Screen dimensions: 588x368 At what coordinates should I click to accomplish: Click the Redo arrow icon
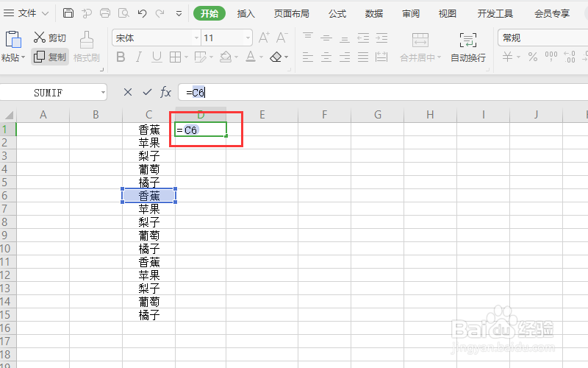(160, 13)
